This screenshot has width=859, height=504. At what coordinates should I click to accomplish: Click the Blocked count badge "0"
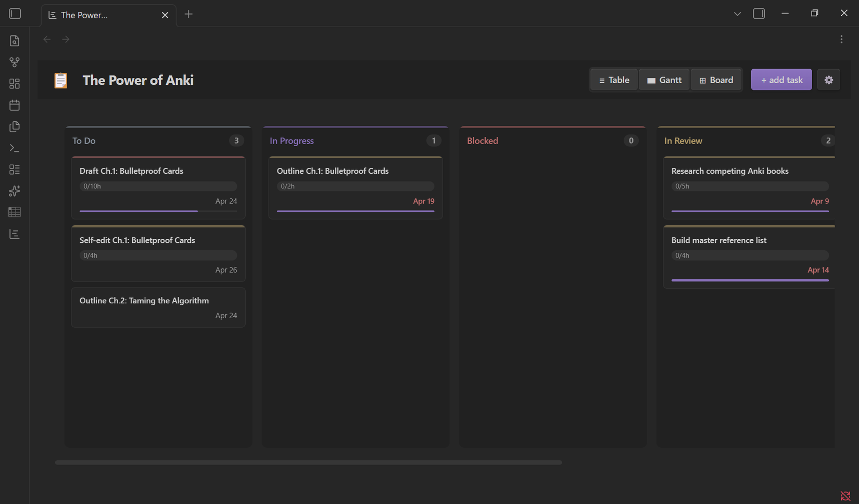(631, 140)
